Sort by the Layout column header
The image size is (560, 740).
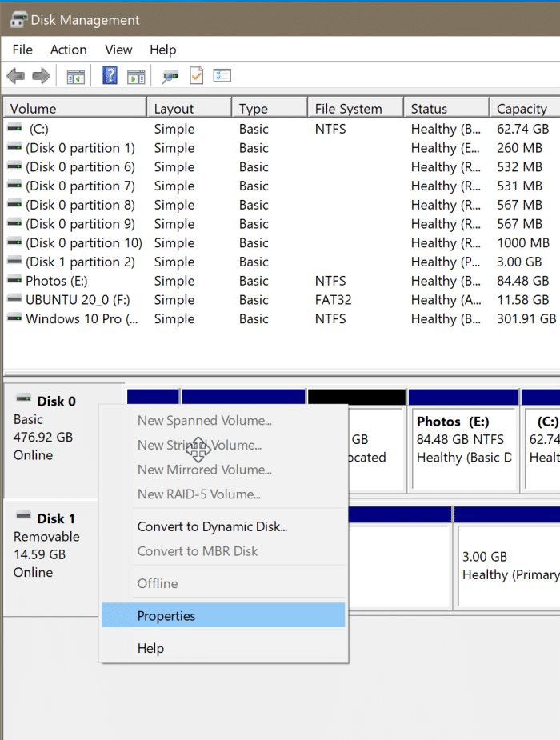189,108
